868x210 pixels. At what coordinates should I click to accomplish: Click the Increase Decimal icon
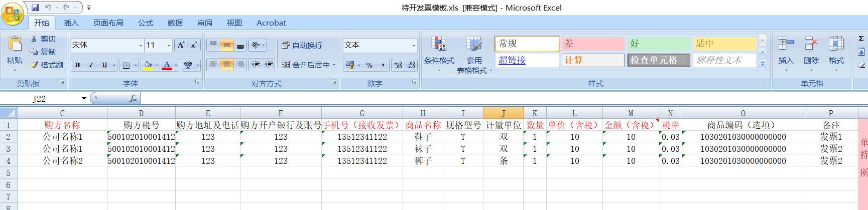point(398,65)
